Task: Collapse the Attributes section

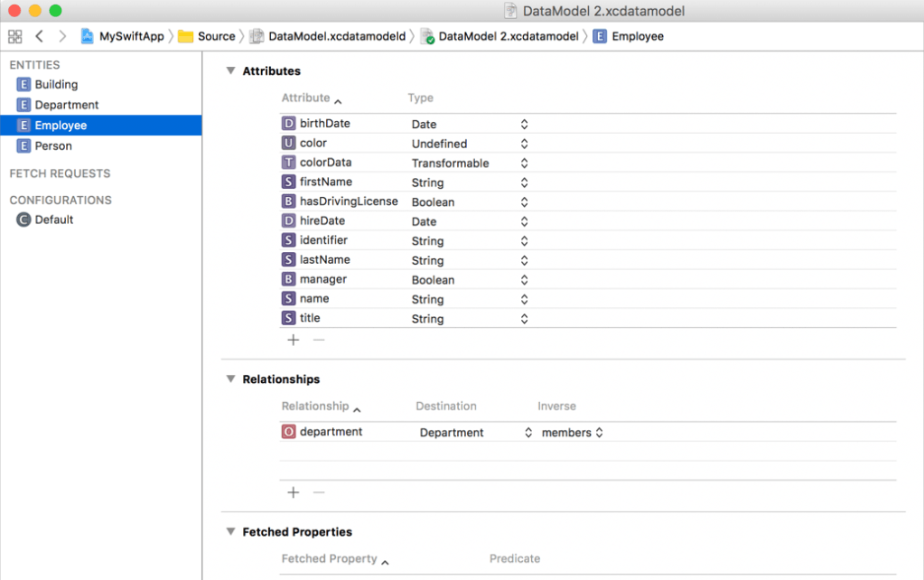Action: pos(230,70)
